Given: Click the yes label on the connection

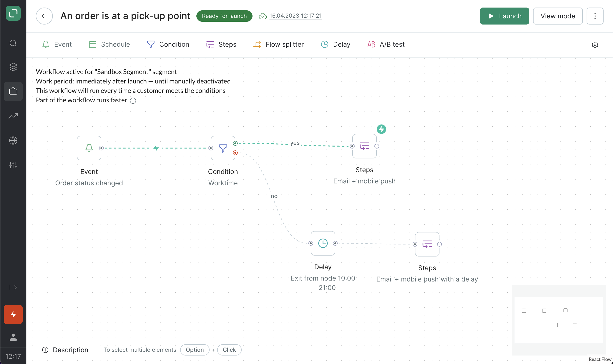Looking at the screenshot, I should coord(295,143).
